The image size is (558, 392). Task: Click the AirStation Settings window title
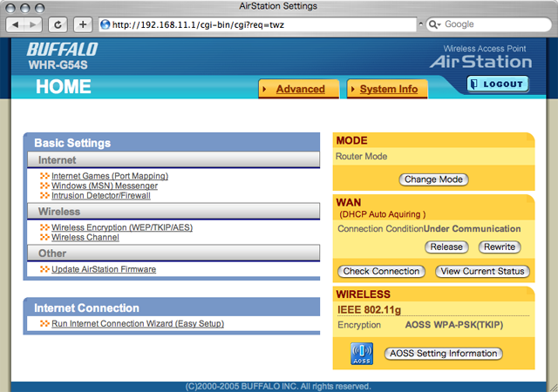[x=278, y=6]
